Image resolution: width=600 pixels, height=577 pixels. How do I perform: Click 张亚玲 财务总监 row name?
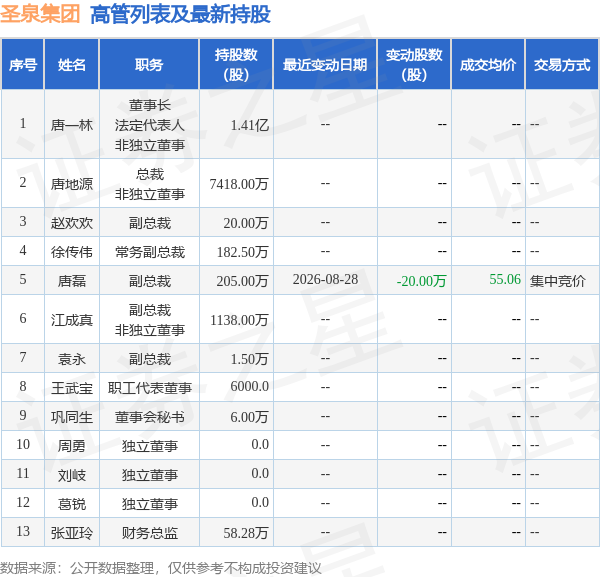tap(72, 533)
